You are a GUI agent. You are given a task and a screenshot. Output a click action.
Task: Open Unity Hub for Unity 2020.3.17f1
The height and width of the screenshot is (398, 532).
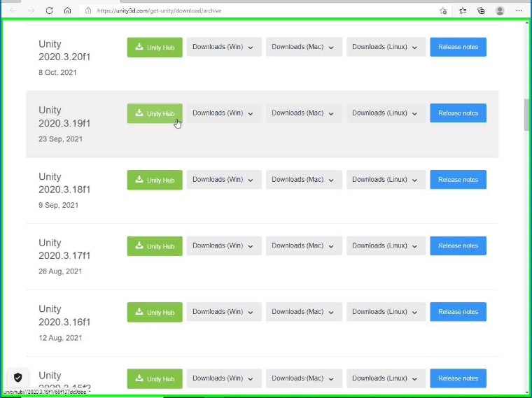155,246
